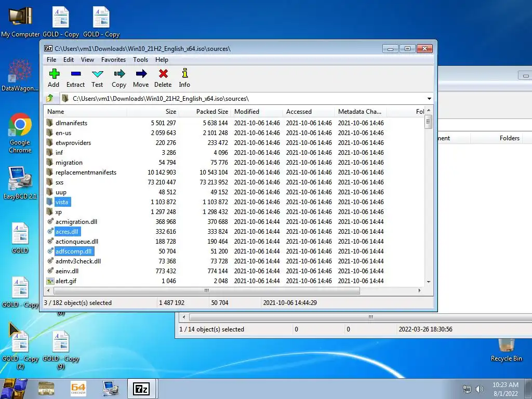Click the horizontal scrollbar right arrow
The height and width of the screenshot is (399, 532).
pyautogui.click(x=420, y=290)
